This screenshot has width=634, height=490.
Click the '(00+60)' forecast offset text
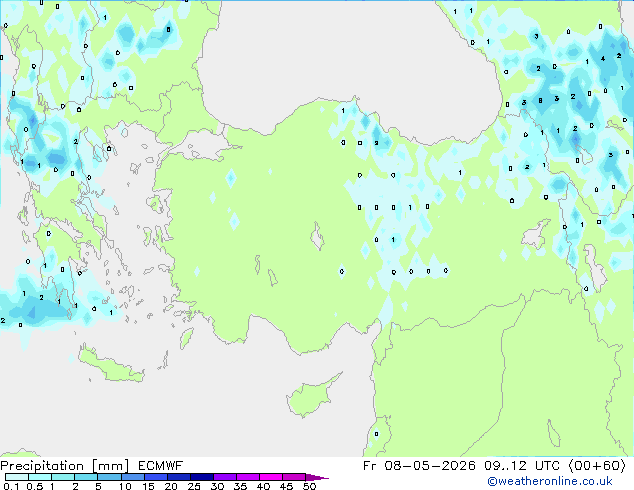[597, 466]
